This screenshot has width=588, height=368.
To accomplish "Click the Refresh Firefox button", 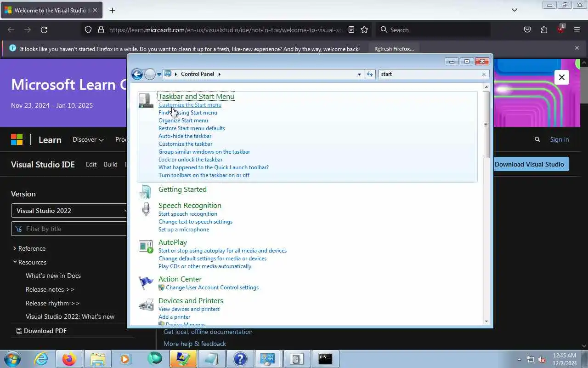I will (394, 49).
